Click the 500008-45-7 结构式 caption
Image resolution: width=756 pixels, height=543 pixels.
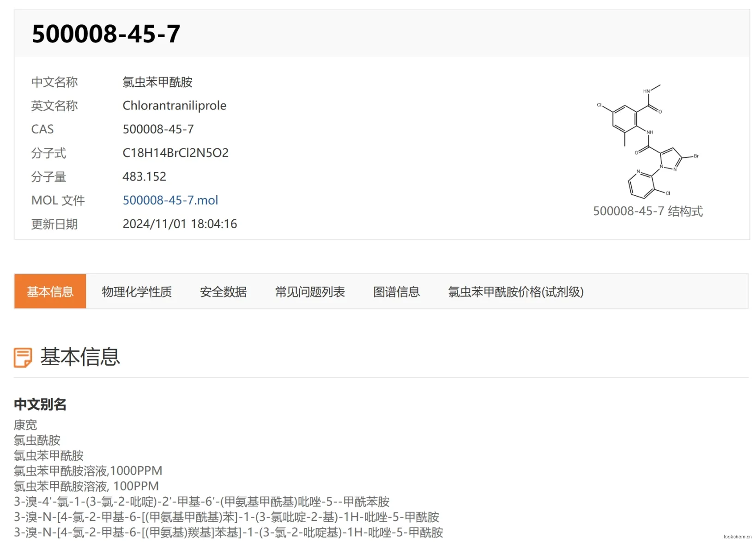pyautogui.click(x=647, y=211)
